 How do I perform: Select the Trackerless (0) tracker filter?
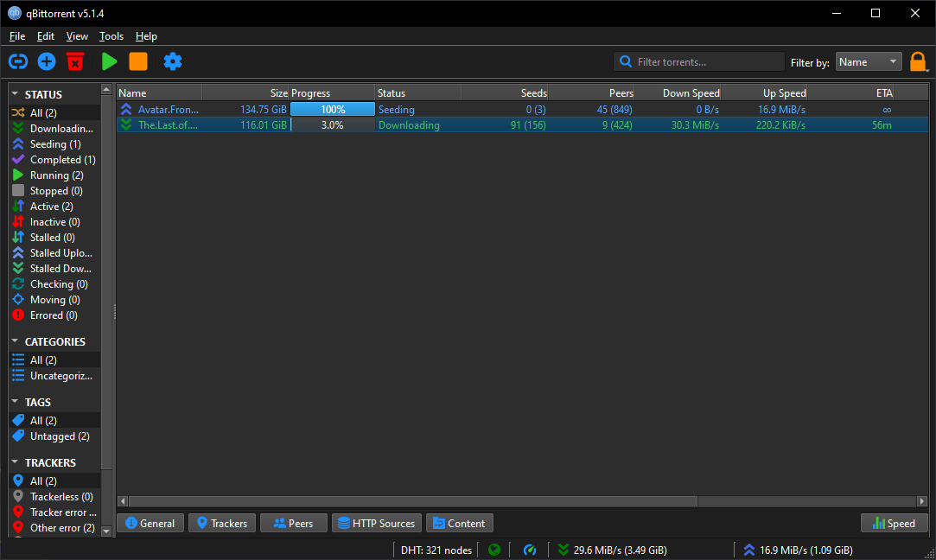pos(54,496)
